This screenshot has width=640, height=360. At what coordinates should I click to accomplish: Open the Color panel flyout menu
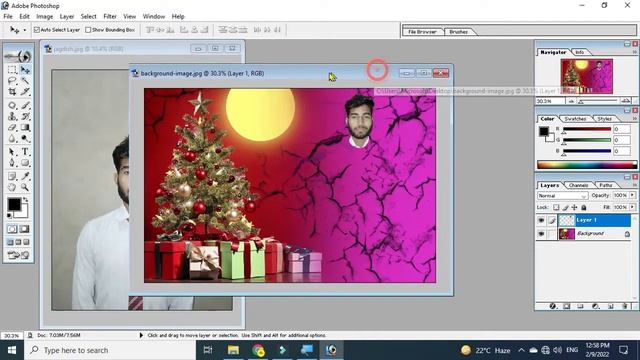pyautogui.click(x=635, y=118)
